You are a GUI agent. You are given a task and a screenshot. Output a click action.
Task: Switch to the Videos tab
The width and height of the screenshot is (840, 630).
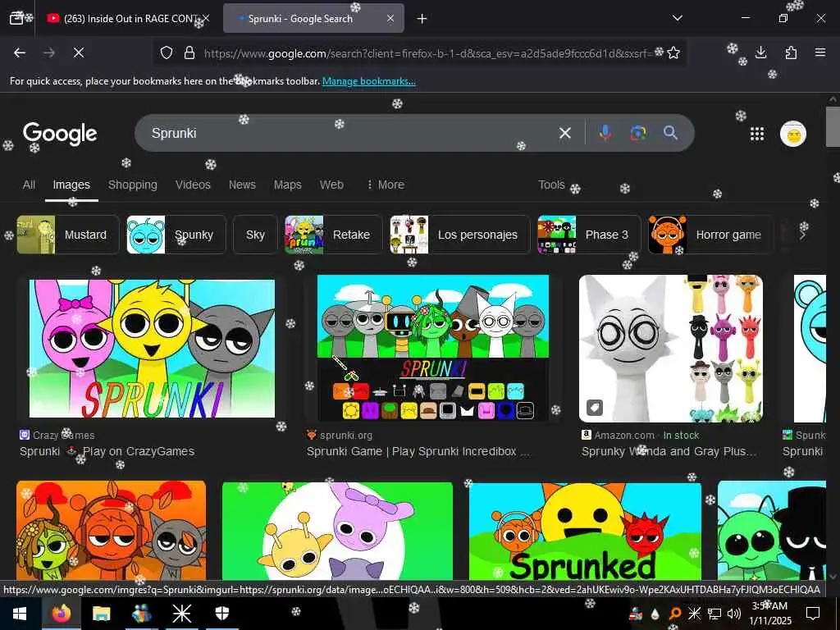pos(193,185)
